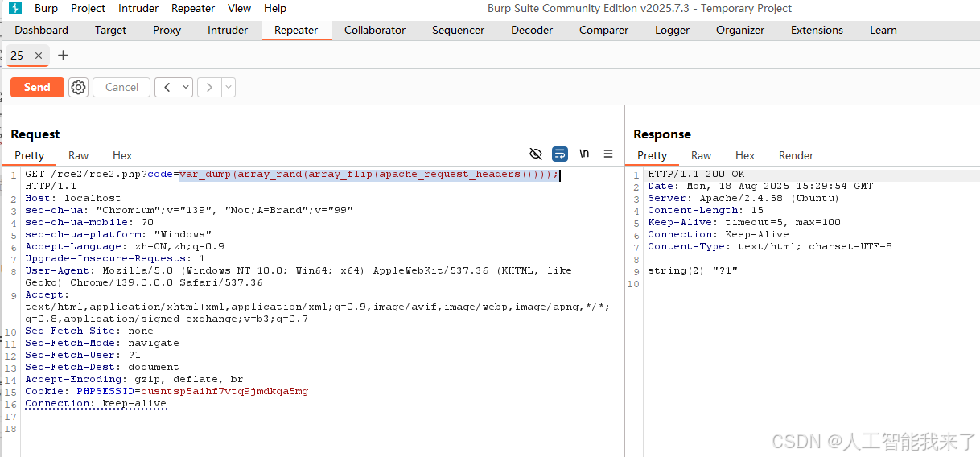Image resolution: width=980 pixels, height=457 pixels.
Task: Switch to the Dashboard tab
Action: 42,30
